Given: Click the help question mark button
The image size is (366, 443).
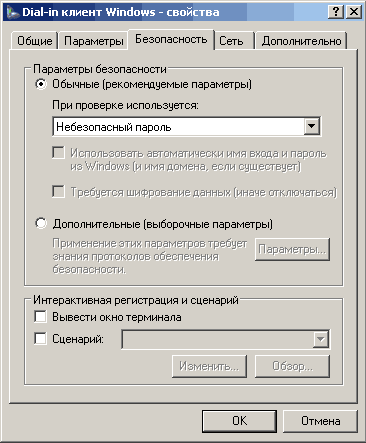Looking at the screenshot, I should [x=336, y=12].
